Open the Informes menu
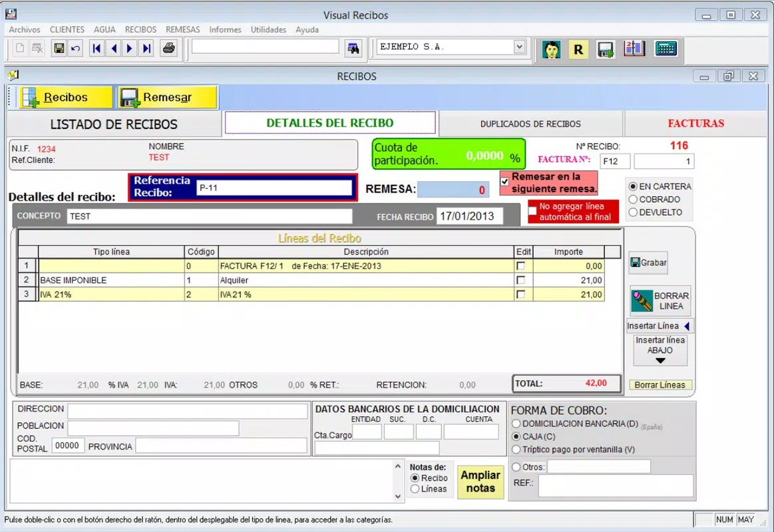774x532 pixels. (225, 29)
